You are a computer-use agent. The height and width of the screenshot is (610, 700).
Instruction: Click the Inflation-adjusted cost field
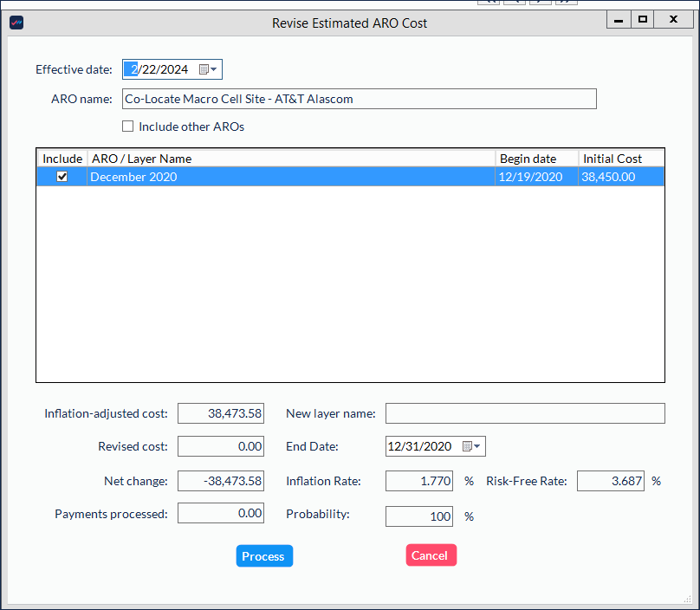pos(221,413)
